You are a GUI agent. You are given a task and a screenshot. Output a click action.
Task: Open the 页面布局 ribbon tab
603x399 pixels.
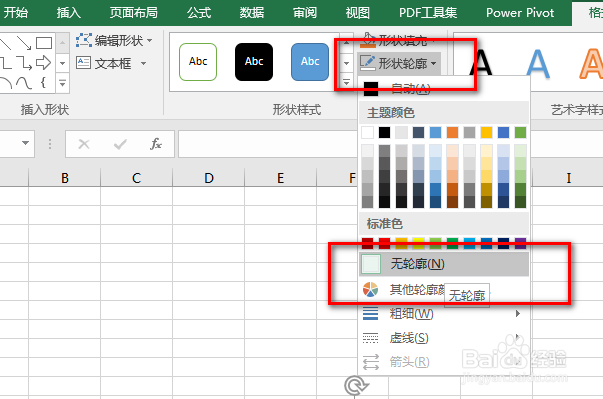point(133,13)
